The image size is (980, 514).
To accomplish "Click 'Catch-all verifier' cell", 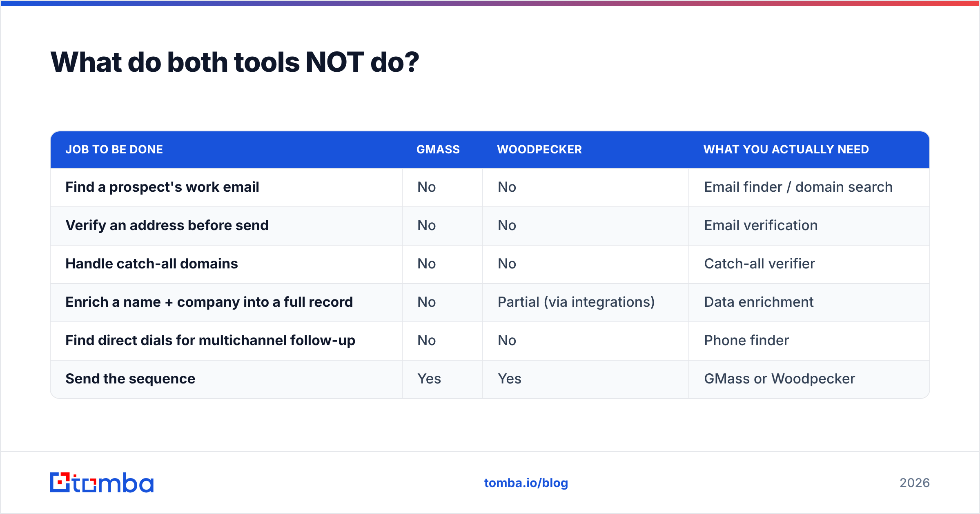I will pos(759,264).
